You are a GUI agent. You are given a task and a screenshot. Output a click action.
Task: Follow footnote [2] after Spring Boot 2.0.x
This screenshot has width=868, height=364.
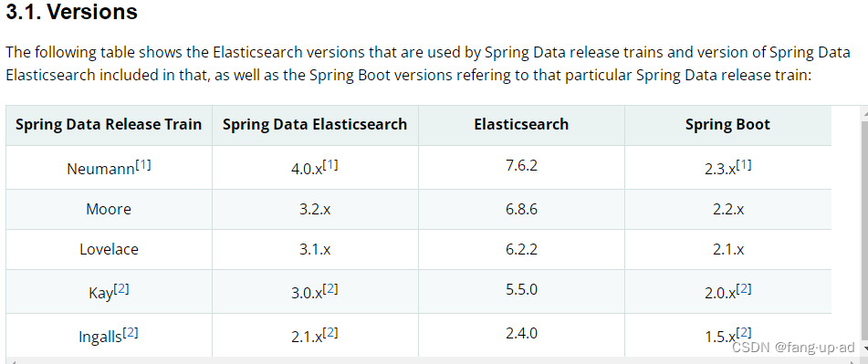pyautogui.click(x=744, y=289)
